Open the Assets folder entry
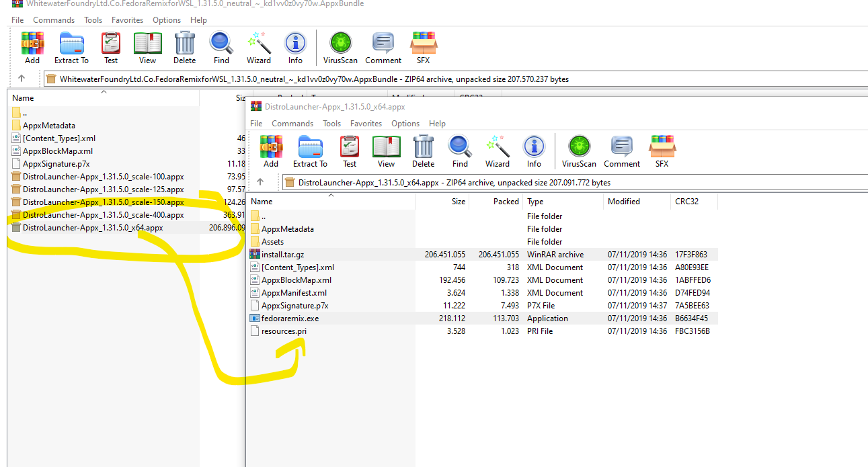 pyautogui.click(x=272, y=242)
